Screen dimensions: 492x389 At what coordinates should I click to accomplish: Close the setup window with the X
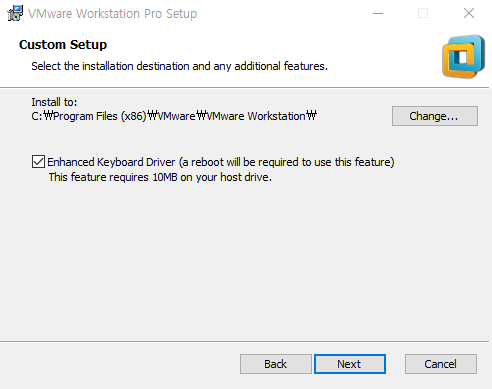click(469, 13)
